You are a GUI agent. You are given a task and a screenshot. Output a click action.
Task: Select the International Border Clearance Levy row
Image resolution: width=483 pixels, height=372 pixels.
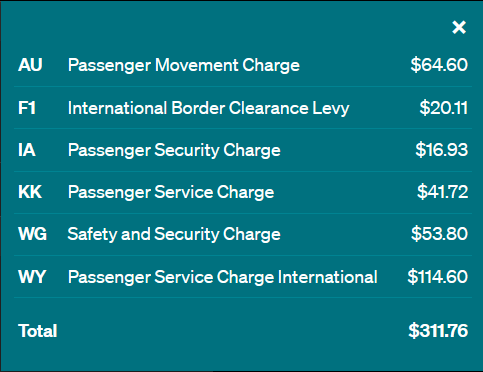[x=243, y=108]
